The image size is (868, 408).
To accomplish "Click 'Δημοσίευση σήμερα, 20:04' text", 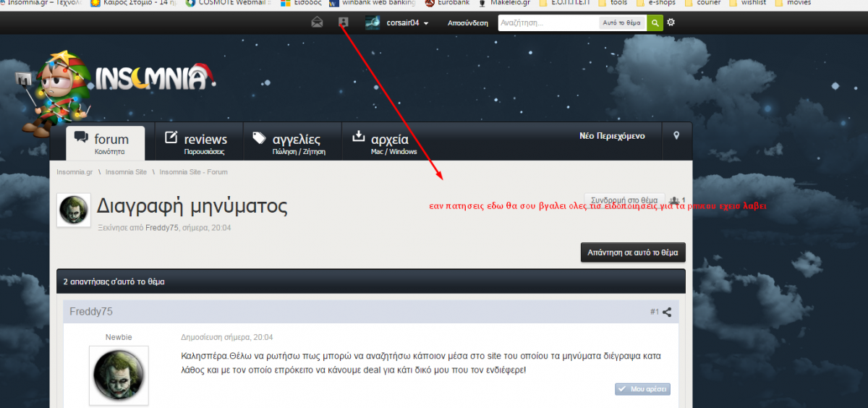I will (x=227, y=337).
